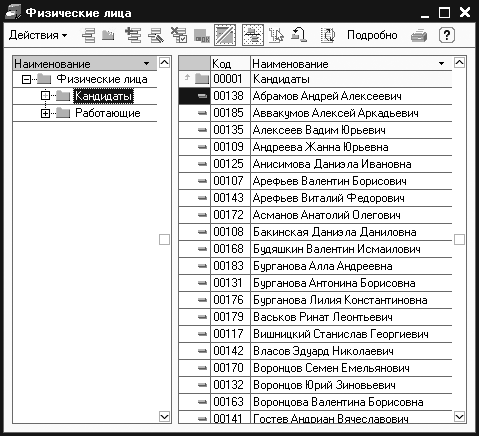Image resolution: width=479 pixels, height=436 pixels.
Task: Select row Анисимова Даниэла Ивановна
Action: [315, 164]
